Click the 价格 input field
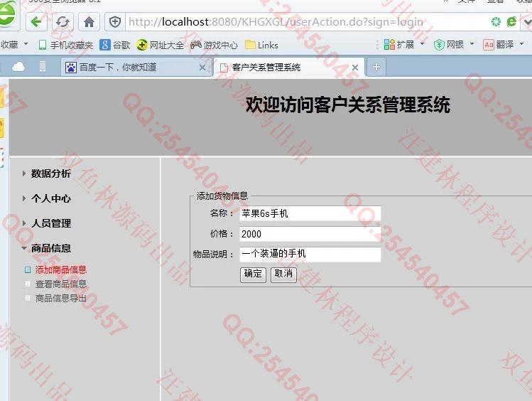This screenshot has width=532, height=401. [x=310, y=234]
